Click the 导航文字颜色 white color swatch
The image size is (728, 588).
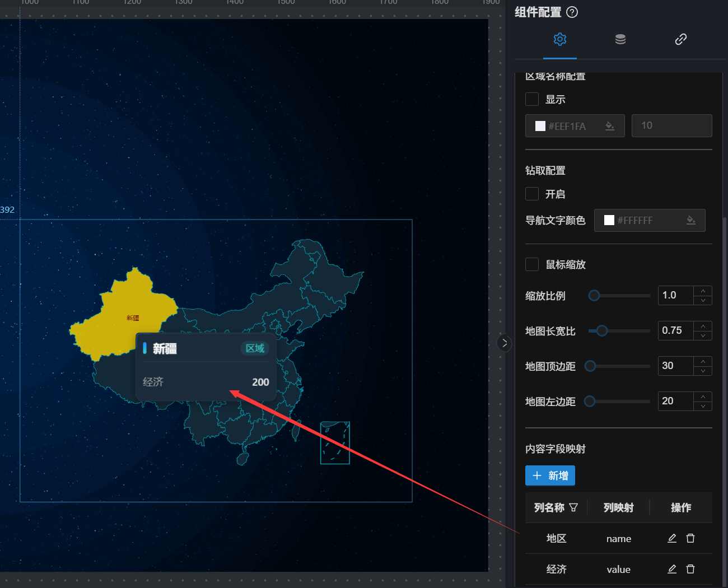(x=609, y=220)
